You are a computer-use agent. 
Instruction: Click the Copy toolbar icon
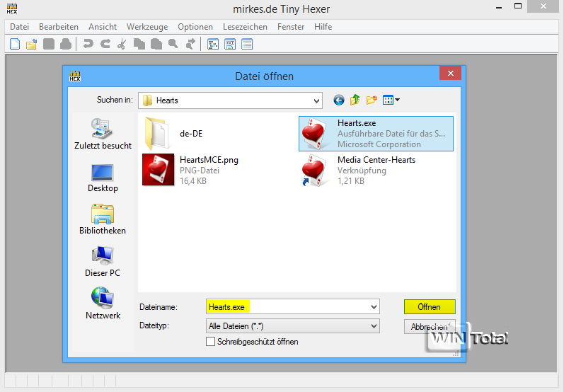point(139,45)
